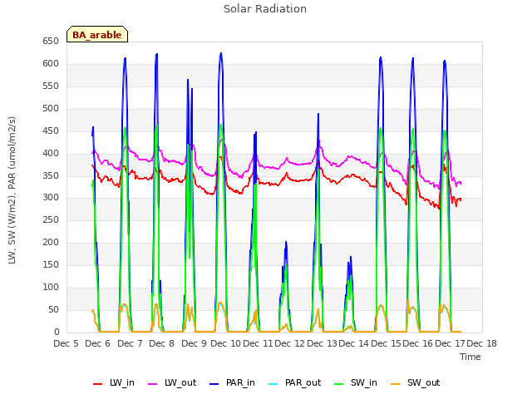Screen dimensions: 532x399
Task: Click the Dec 16 axis tick label
Action: (x=417, y=343)
